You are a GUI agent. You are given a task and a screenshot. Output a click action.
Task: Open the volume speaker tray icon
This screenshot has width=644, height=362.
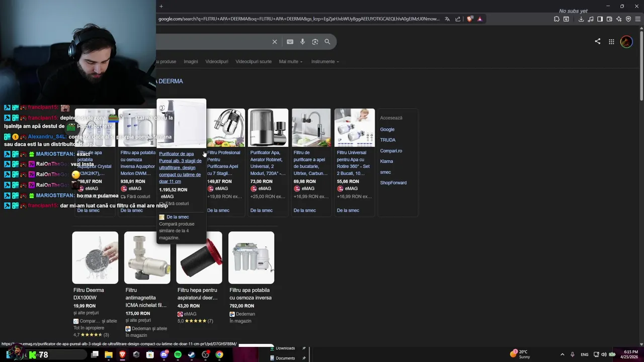point(604,354)
